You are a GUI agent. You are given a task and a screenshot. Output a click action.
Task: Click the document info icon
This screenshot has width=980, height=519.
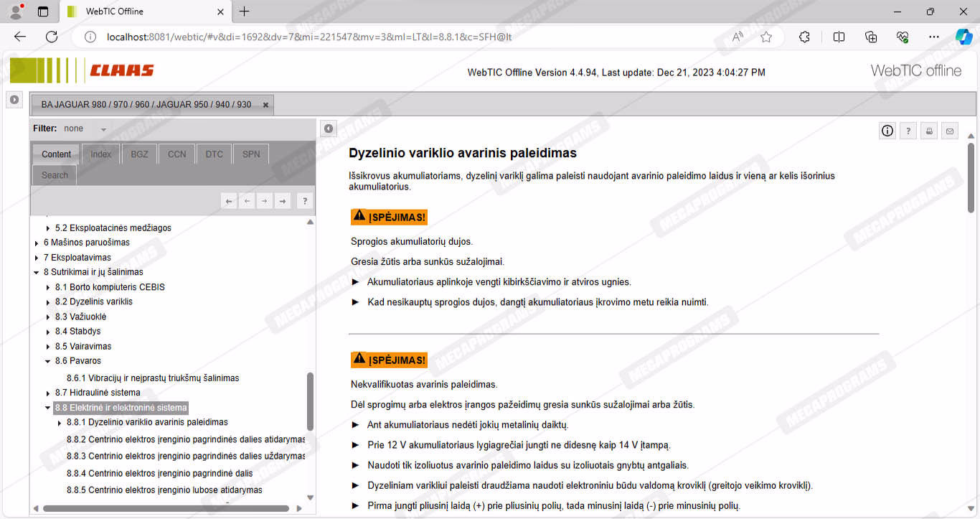(x=887, y=131)
